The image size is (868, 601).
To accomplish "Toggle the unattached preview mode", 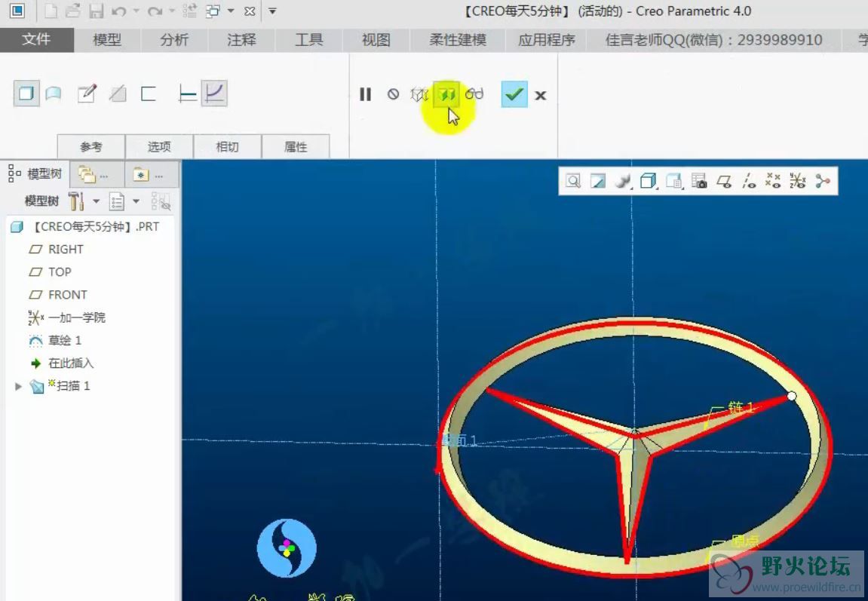I will (419, 94).
